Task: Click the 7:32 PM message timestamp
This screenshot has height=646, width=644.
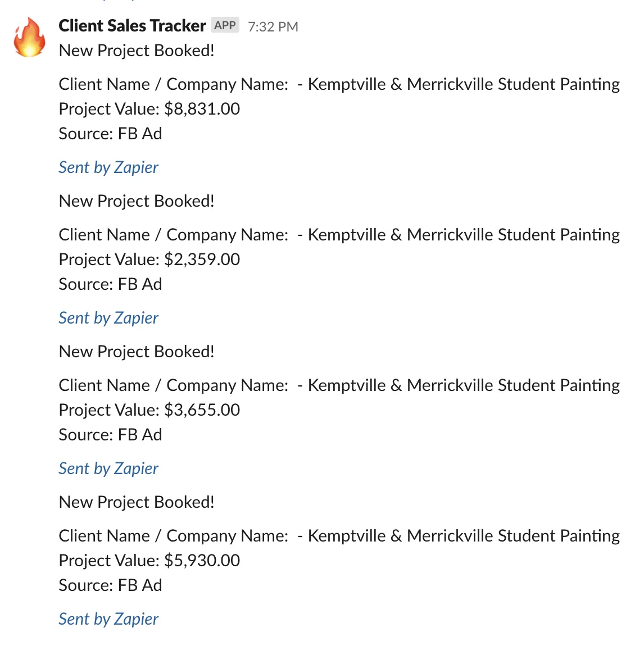Action: (273, 27)
